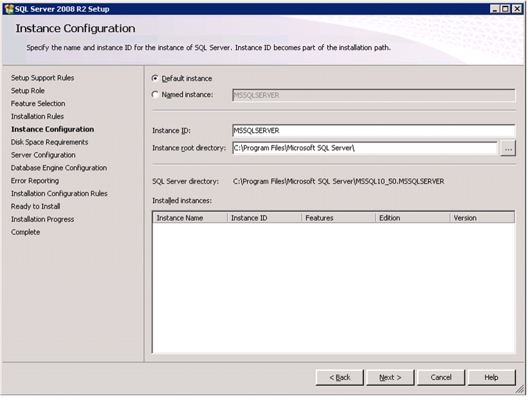Screen dimensions: 532x412
Task: Sort by the Instance ID column header
Action: pos(264,218)
